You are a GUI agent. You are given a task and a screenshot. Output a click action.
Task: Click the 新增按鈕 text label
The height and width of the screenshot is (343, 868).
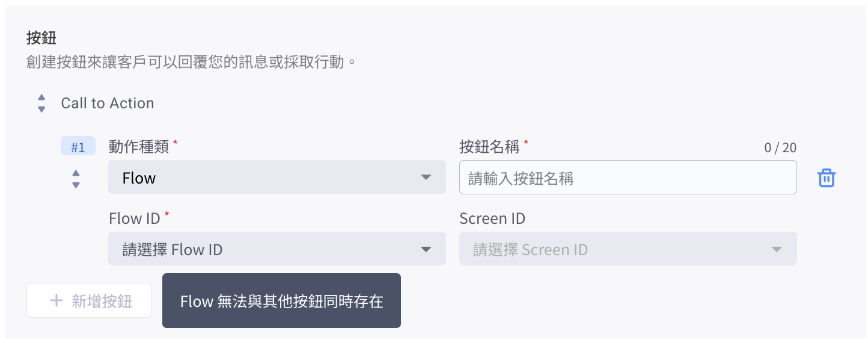(x=102, y=301)
